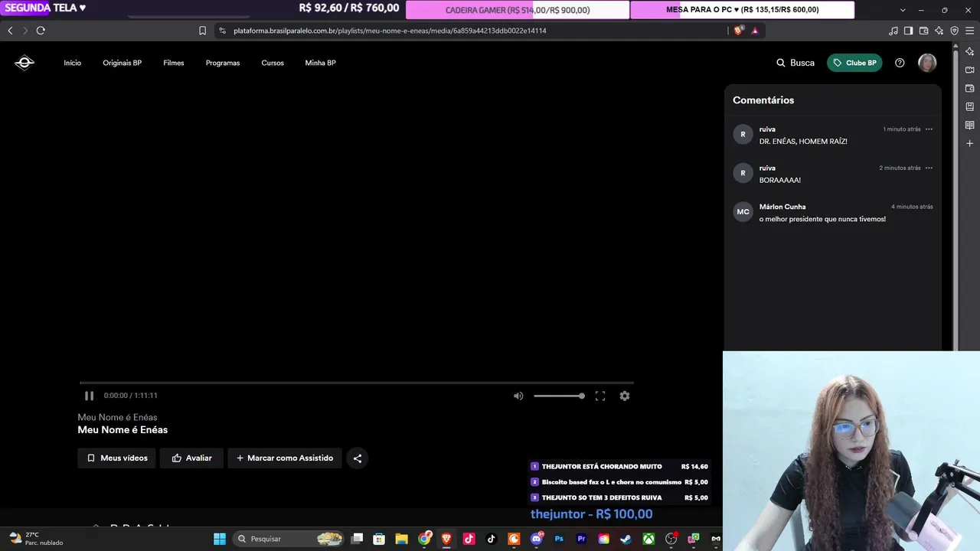Open Brave Rewards triangle icon
This screenshot has height=551, width=980.
(x=755, y=31)
